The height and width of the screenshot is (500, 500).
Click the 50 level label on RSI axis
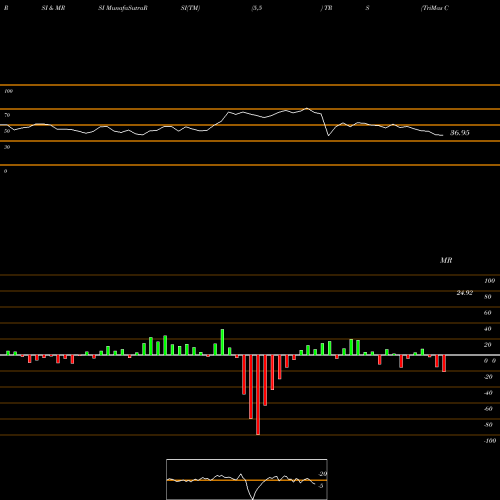tap(7, 131)
